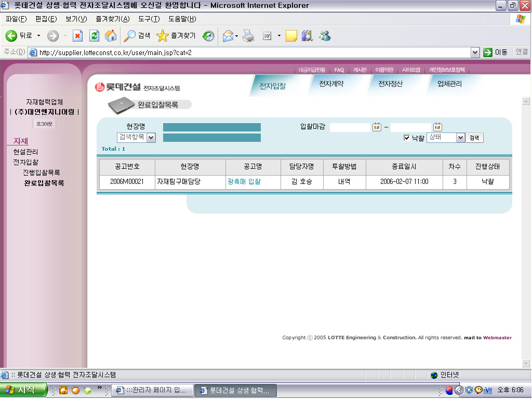The image size is (532, 399).
Task: Click the page icon in the address bar
Action: coord(33,52)
